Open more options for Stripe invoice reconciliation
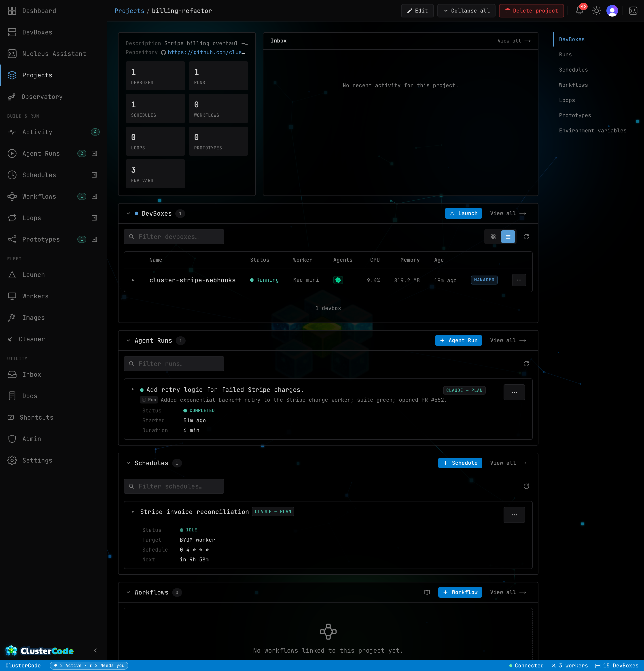Viewport: 644px width, 671px height. click(514, 515)
